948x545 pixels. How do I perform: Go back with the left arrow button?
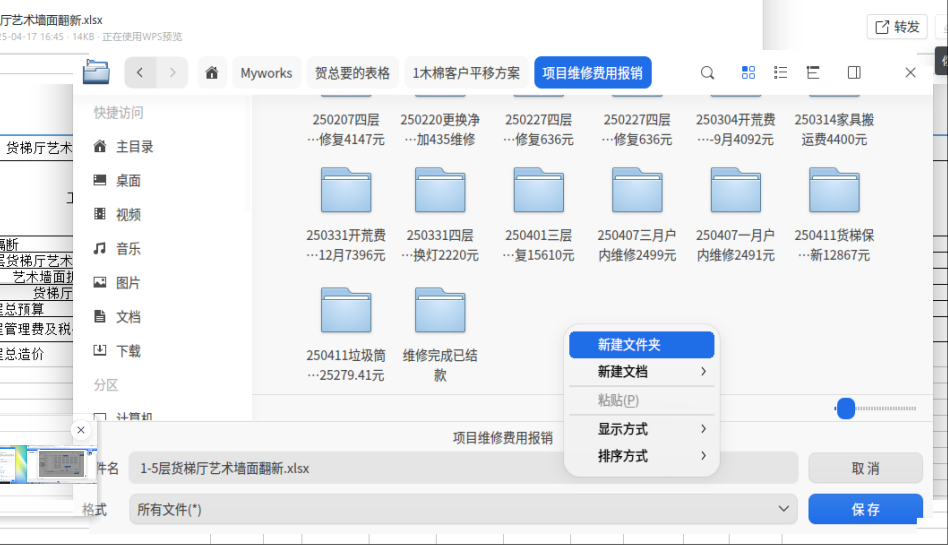tap(140, 73)
